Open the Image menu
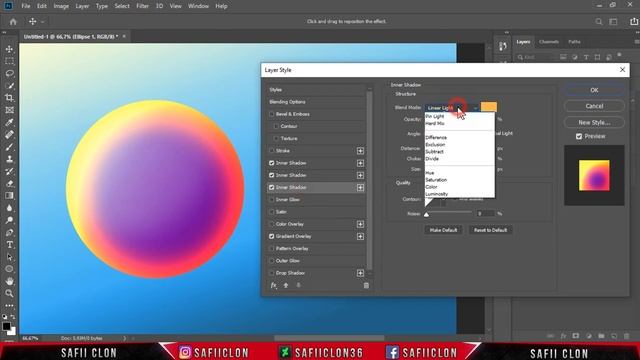 [61, 6]
